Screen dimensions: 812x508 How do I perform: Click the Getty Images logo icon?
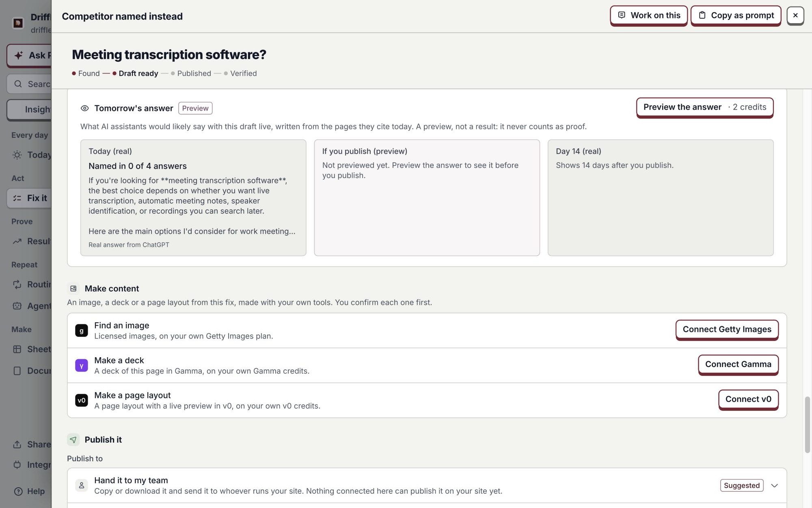81,330
